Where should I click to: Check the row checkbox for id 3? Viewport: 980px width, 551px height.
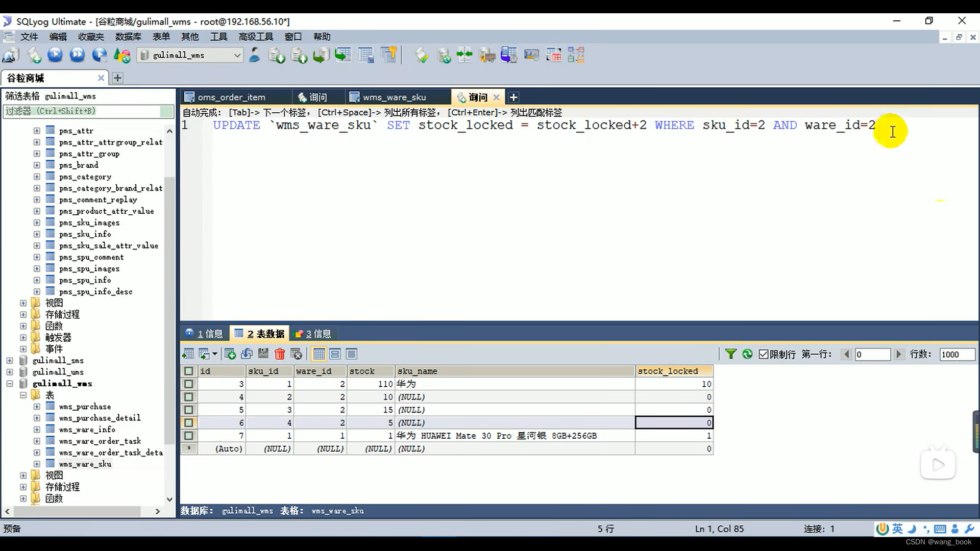tap(189, 384)
